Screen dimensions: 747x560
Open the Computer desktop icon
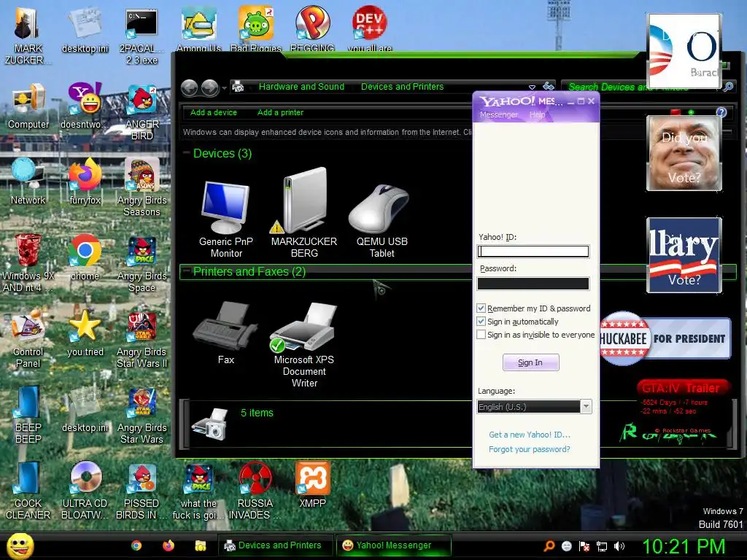click(x=28, y=106)
